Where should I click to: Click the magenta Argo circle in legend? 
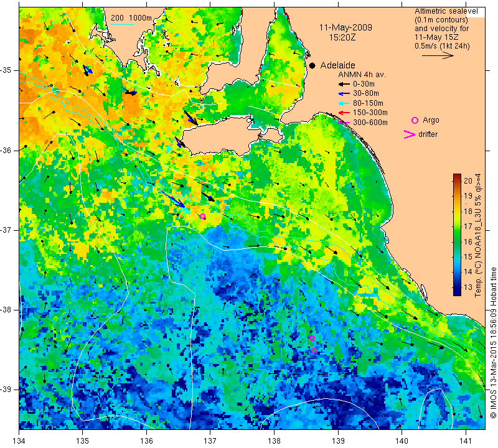[x=415, y=120]
